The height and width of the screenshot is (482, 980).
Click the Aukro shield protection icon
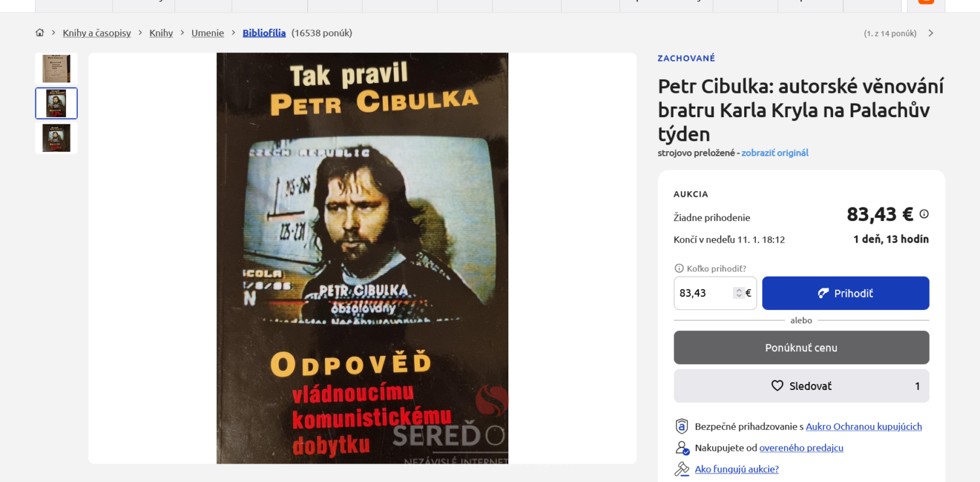[681, 426]
